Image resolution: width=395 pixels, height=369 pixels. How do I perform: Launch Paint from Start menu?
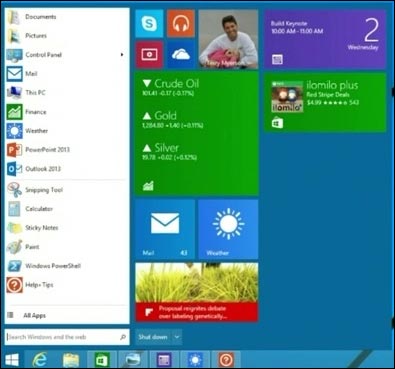(66, 247)
